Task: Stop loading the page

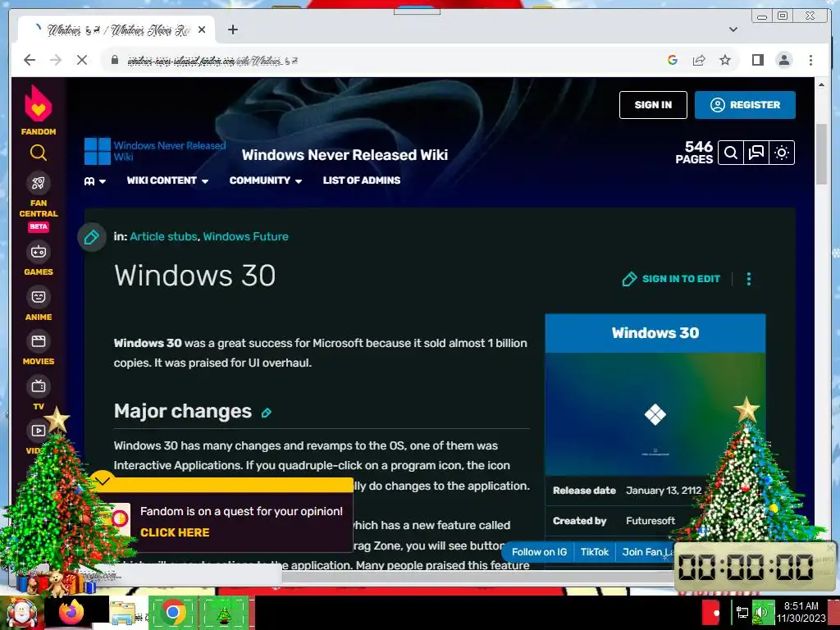Action: (x=82, y=60)
